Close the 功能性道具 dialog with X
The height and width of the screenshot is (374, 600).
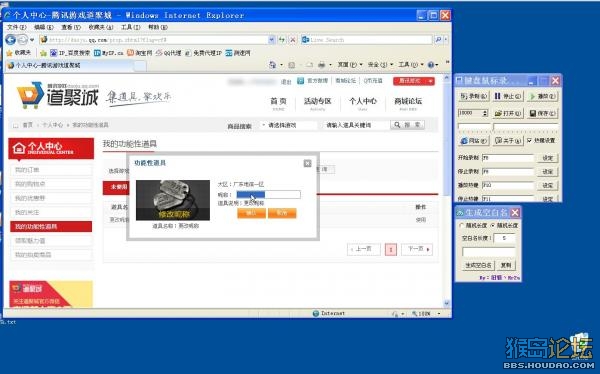pyautogui.click(x=307, y=163)
